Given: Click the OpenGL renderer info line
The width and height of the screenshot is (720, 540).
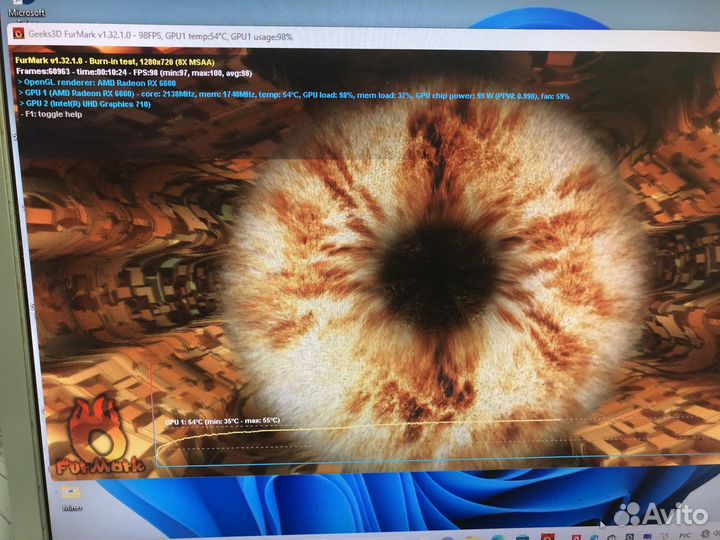Looking at the screenshot, I should pyautogui.click(x=98, y=83).
